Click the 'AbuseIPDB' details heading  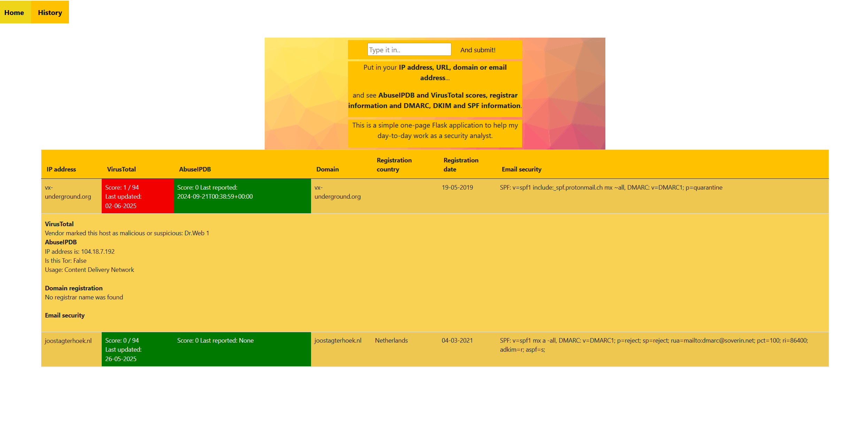pyautogui.click(x=61, y=242)
